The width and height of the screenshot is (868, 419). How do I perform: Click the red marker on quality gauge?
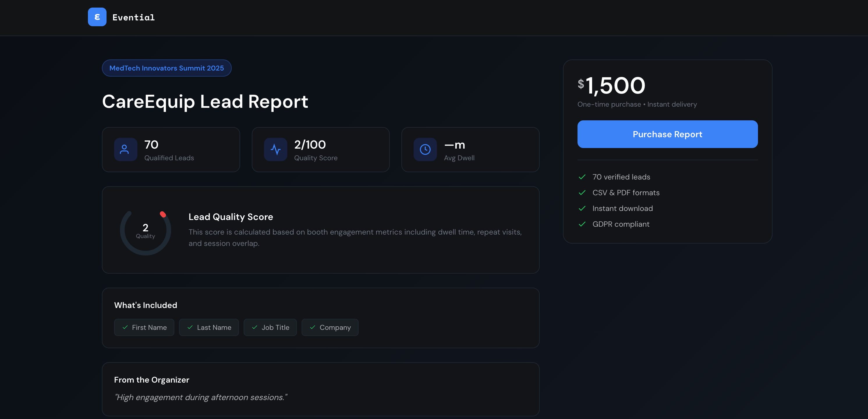[x=163, y=214]
